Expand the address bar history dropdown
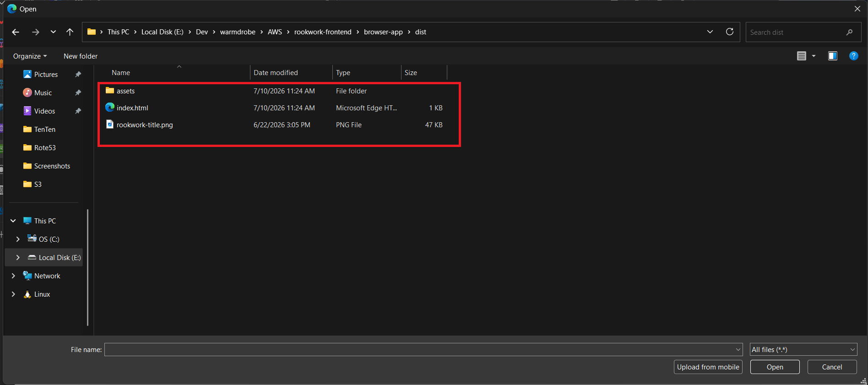The width and height of the screenshot is (868, 385). [710, 32]
